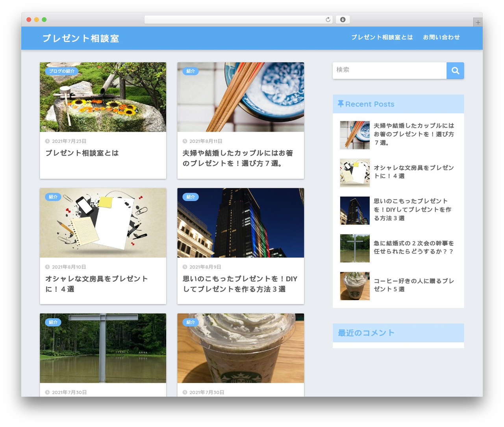Image resolution: width=504 pixels, height=427 pixels.
Task: Click the date 2021年8月11日 on chopsticks post
Action: [206, 141]
